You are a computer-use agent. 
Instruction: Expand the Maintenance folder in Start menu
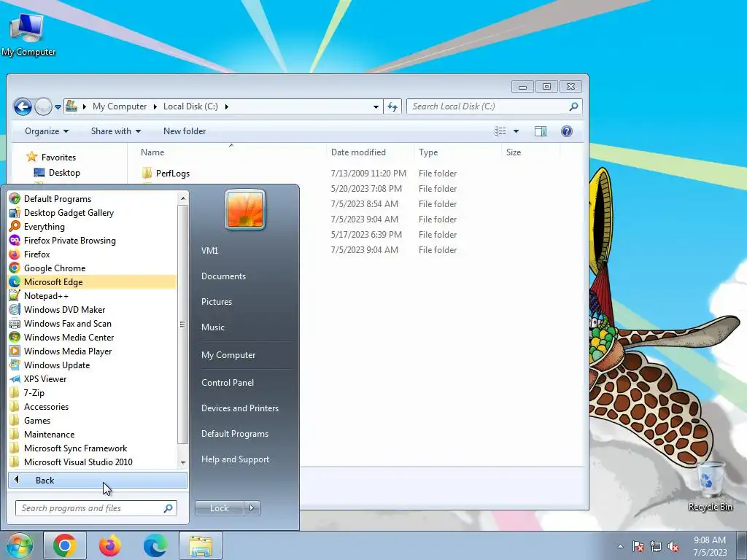[93, 435]
